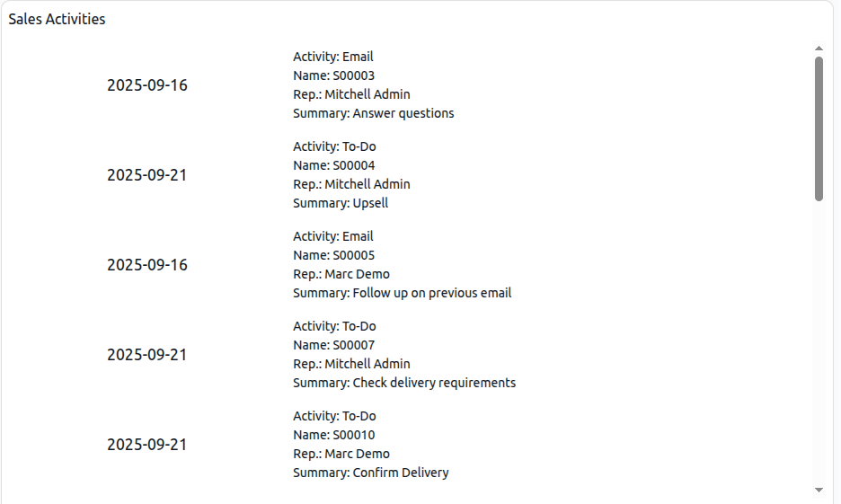841x504 pixels.
Task: Click the Rep. Marc Demo line for S00005
Action: click(x=341, y=274)
